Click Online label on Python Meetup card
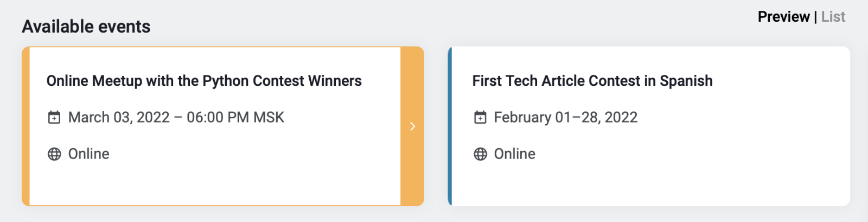This screenshot has width=868, height=222. pos(89,154)
